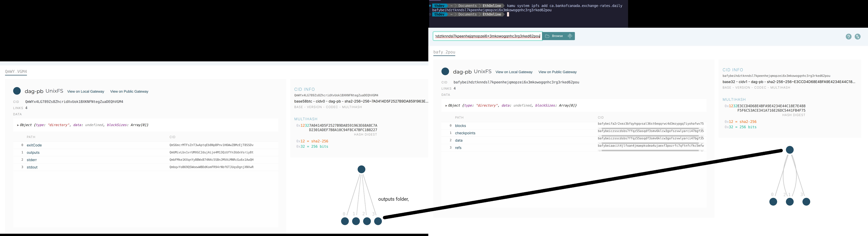This screenshot has width=868, height=236.
Task: Click the QmWYx4LG789Zs8… CID value in the QmWY panel's CID row
Action: click(74, 102)
